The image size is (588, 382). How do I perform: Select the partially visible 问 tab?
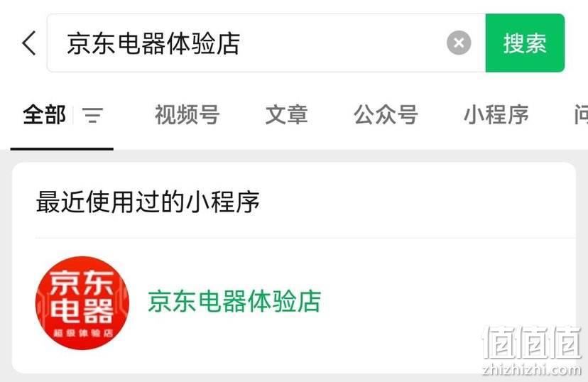tap(581, 115)
